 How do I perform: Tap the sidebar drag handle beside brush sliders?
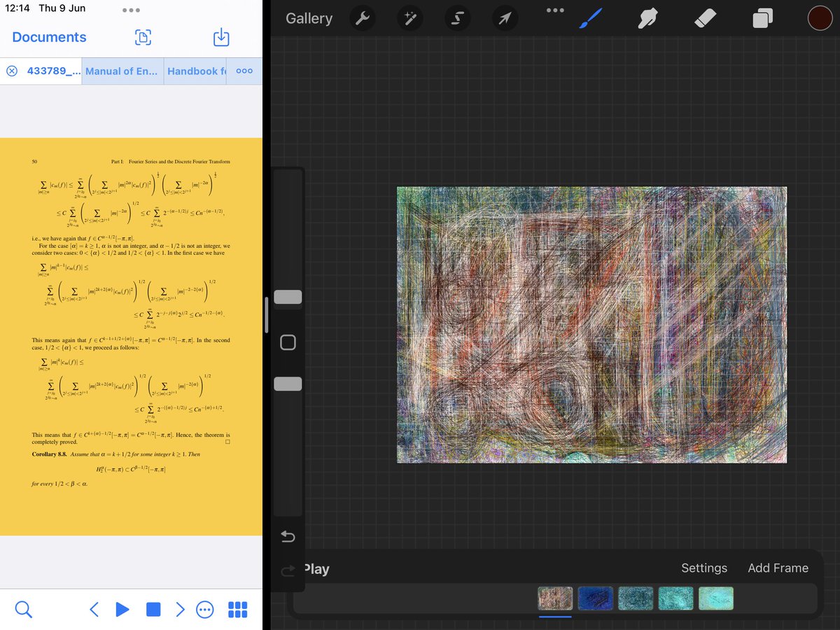click(x=266, y=315)
